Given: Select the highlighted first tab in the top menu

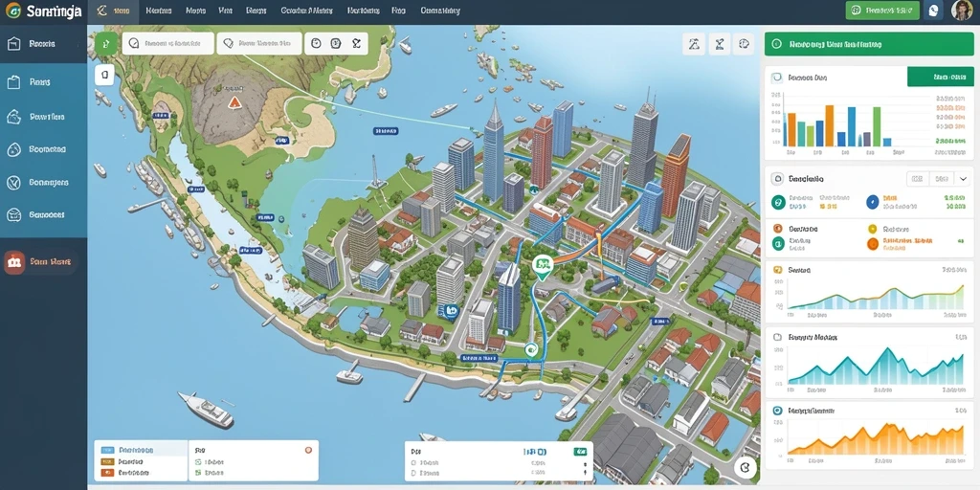Looking at the screenshot, I should pos(114,11).
